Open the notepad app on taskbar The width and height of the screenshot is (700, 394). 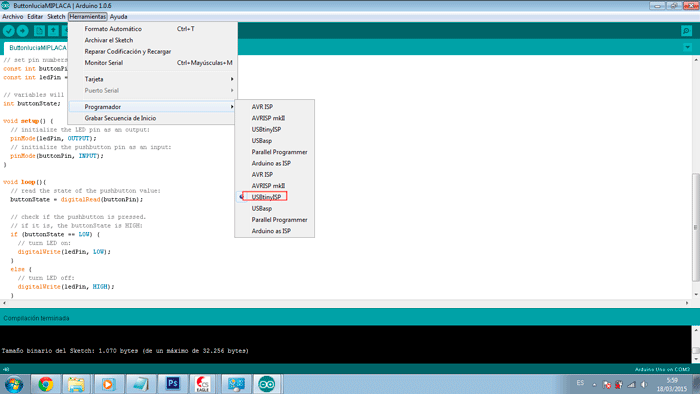coord(140,384)
